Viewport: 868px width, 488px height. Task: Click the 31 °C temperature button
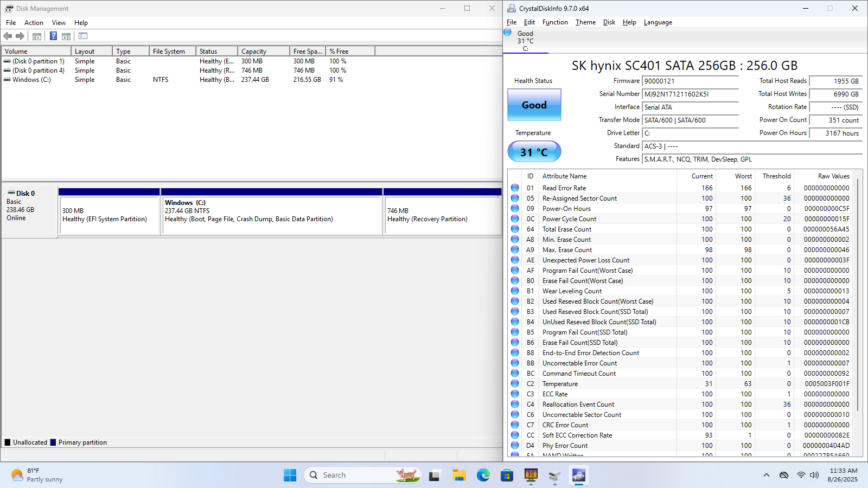click(x=534, y=152)
